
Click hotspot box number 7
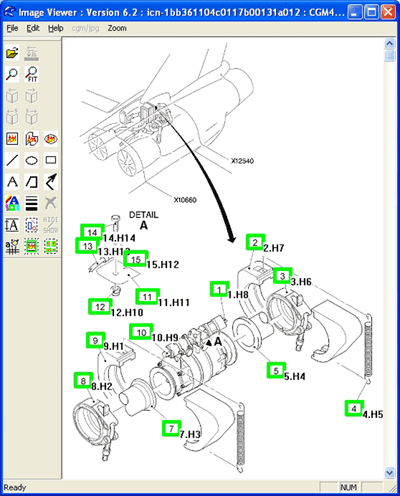(x=172, y=428)
